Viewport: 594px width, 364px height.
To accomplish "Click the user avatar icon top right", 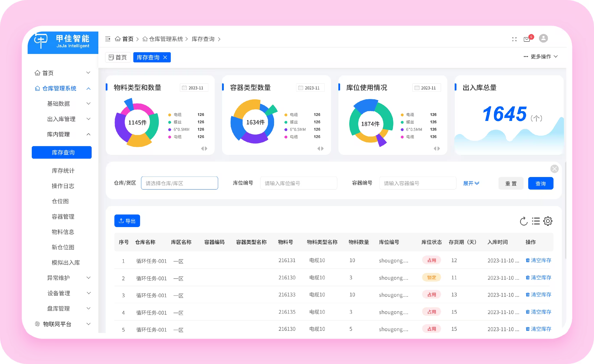I will click(543, 38).
